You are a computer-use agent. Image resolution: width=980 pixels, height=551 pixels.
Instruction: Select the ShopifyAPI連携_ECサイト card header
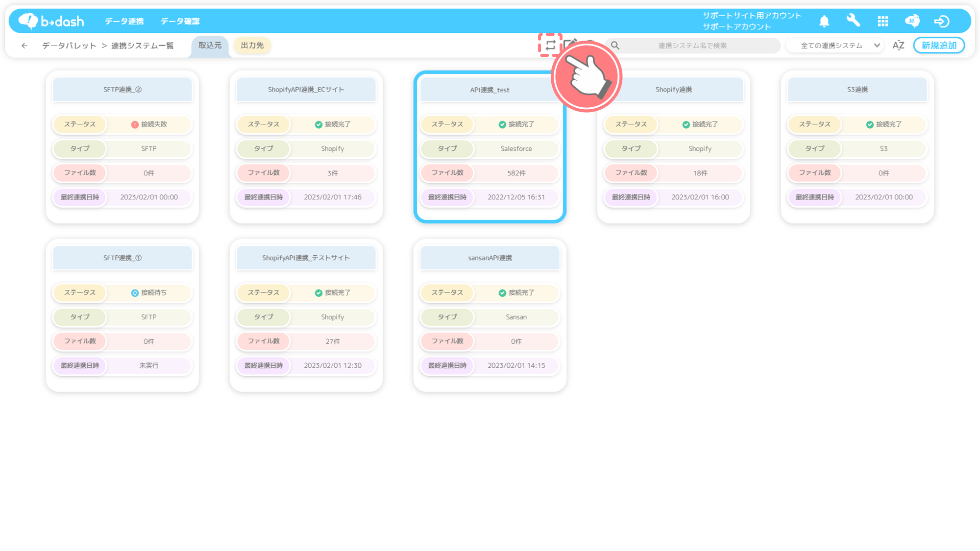point(306,90)
